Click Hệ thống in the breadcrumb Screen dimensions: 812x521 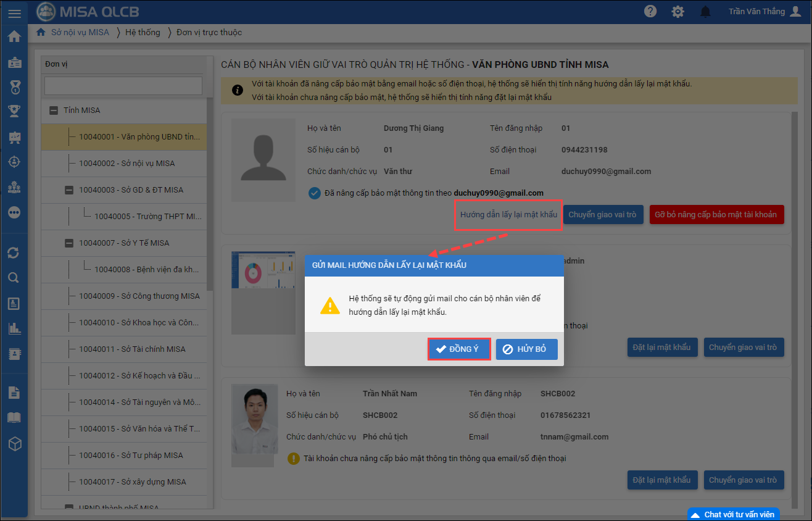[x=143, y=32]
